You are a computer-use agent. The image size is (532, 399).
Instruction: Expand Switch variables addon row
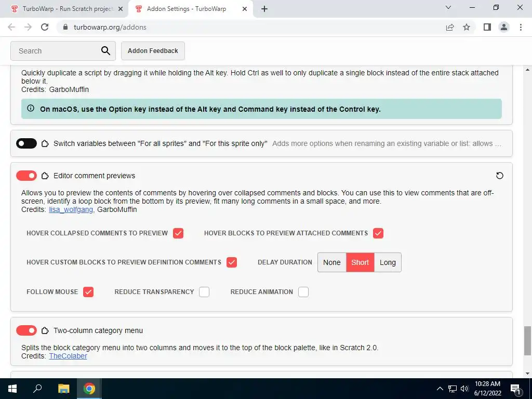click(261, 143)
